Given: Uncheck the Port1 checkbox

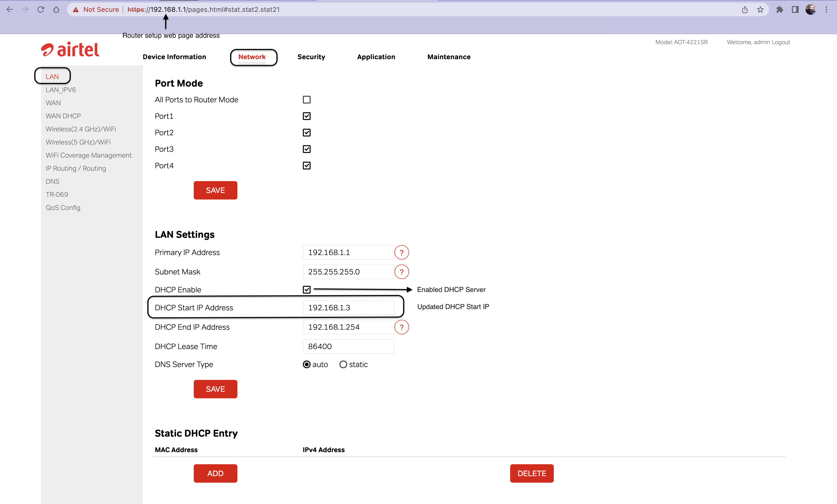Looking at the screenshot, I should (x=306, y=116).
